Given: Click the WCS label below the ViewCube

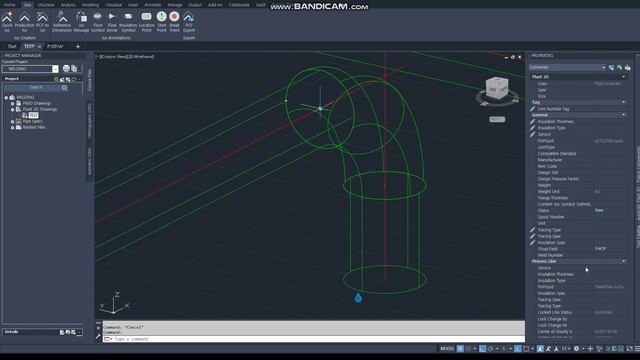Looking at the screenshot, I should [497, 119].
